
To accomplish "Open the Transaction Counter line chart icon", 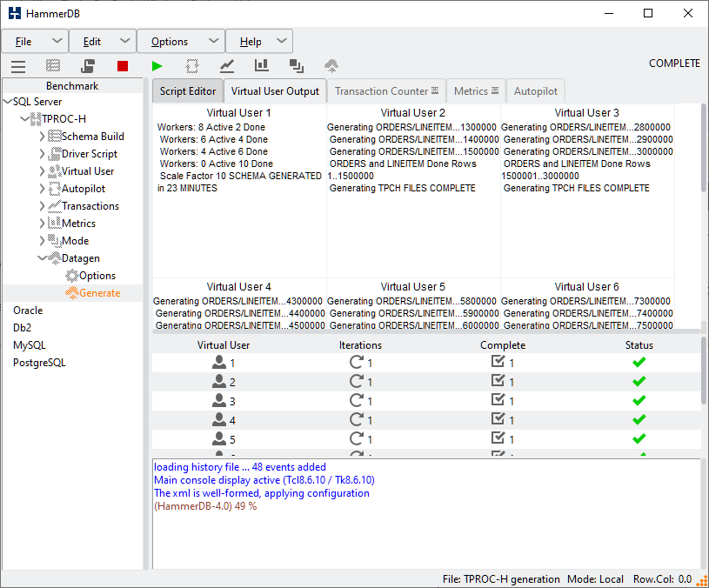I will pyautogui.click(x=227, y=66).
